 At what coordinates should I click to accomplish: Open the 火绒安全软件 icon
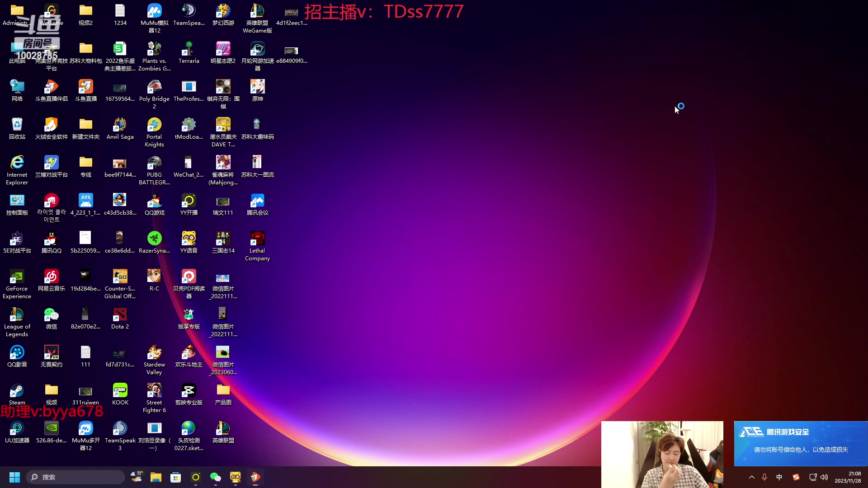(51, 128)
